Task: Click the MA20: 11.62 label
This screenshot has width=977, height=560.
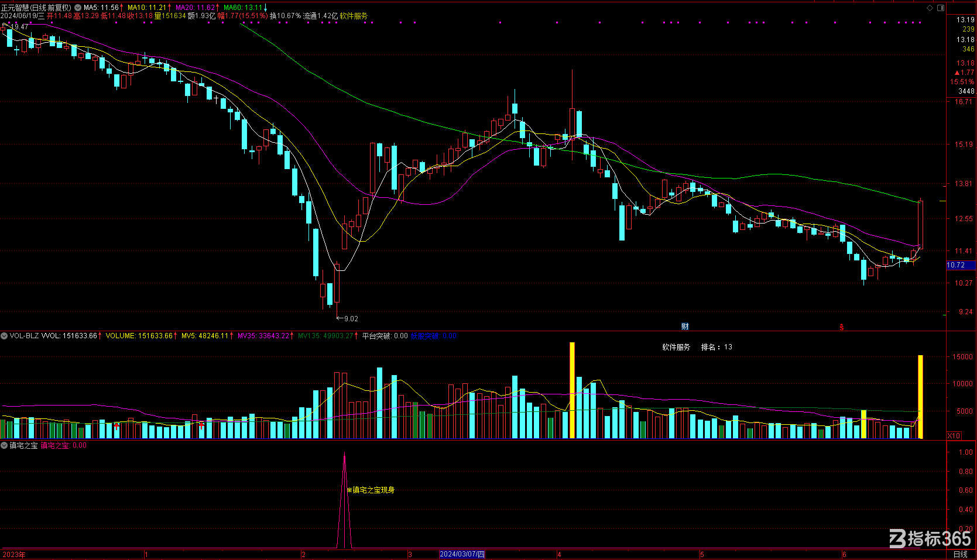Action: 195,8
